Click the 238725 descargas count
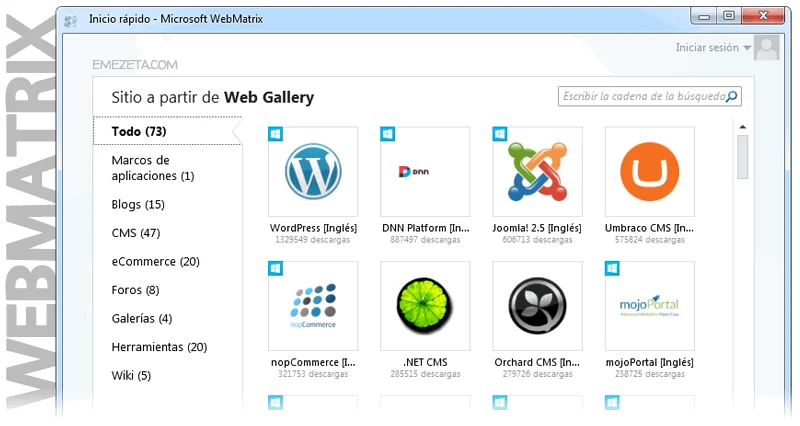800x426 pixels. [649, 374]
